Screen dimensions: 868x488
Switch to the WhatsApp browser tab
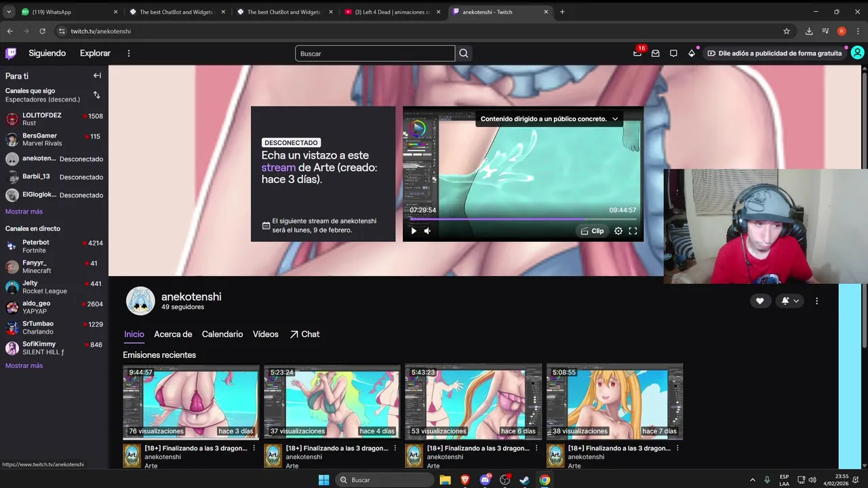click(71, 12)
